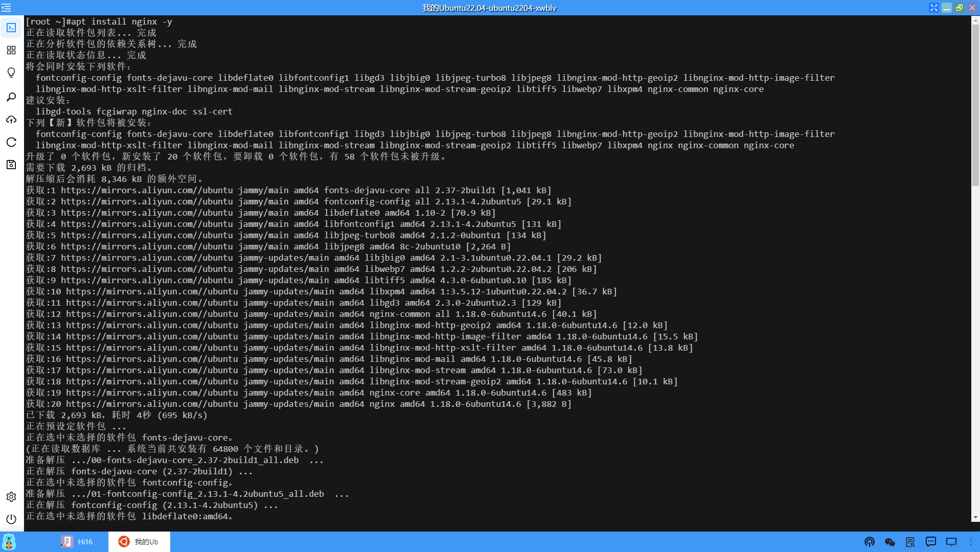This screenshot has width=980, height=552.
Task: Close the Ubuntu22.04 terminal window
Action: [x=972, y=8]
